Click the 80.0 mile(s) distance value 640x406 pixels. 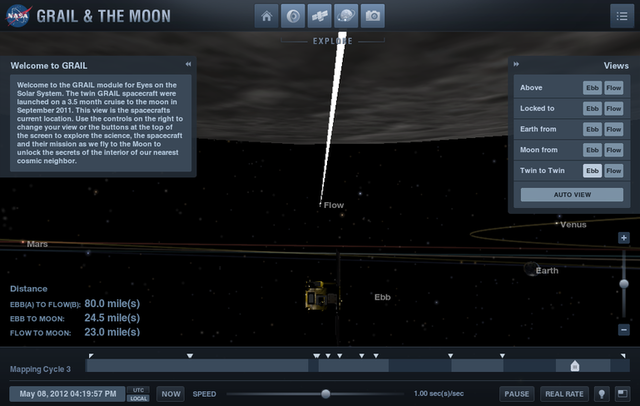click(x=112, y=304)
